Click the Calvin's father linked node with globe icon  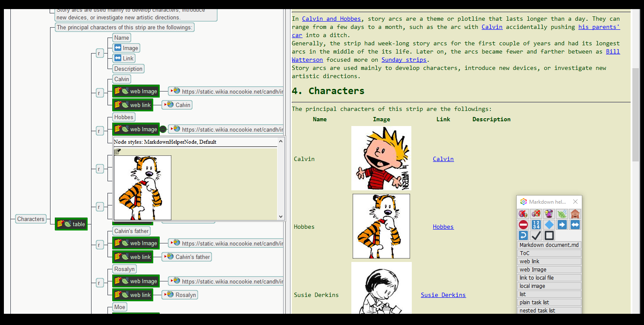click(187, 257)
